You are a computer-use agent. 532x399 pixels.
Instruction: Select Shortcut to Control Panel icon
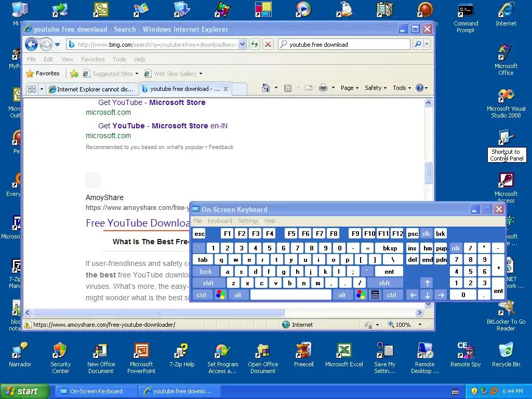[x=506, y=146]
